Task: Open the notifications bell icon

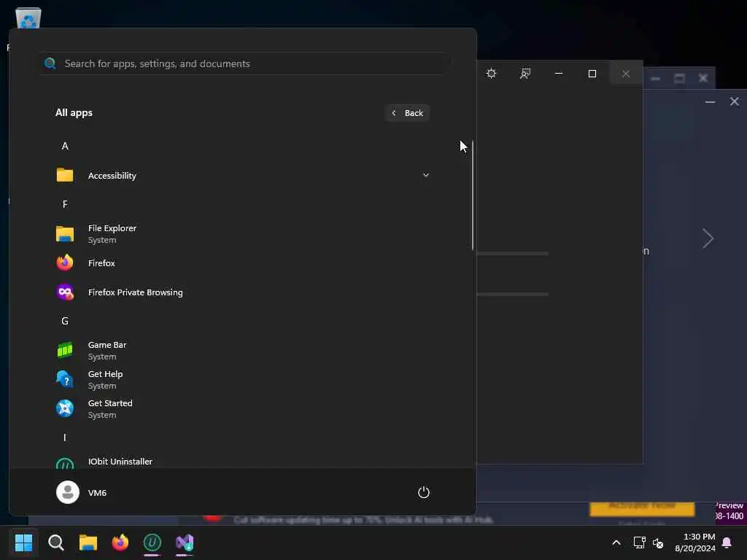Action: pyautogui.click(x=727, y=542)
